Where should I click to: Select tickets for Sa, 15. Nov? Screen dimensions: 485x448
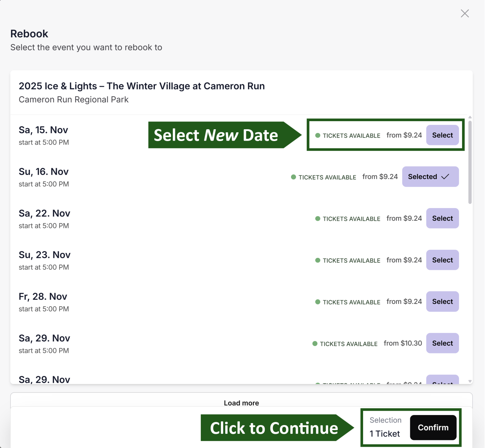pos(442,135)
